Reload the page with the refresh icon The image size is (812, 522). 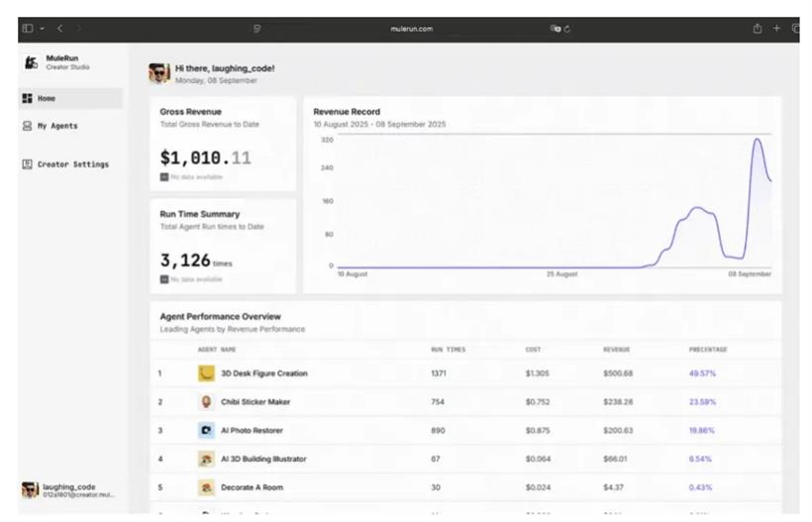[567, 29]
